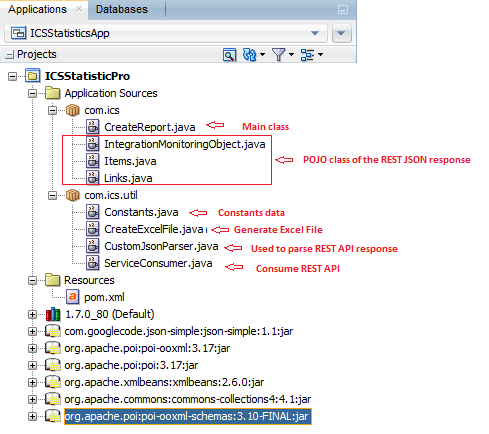Click the IntegrationMonitoringObject.java file icon
Image resolution: width=489 pixels, height=434 pixels.
92,144
